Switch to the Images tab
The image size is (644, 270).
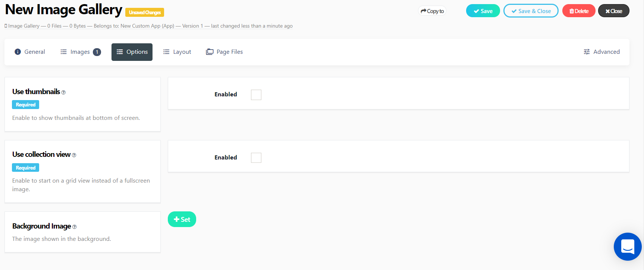tap(81, 52)
